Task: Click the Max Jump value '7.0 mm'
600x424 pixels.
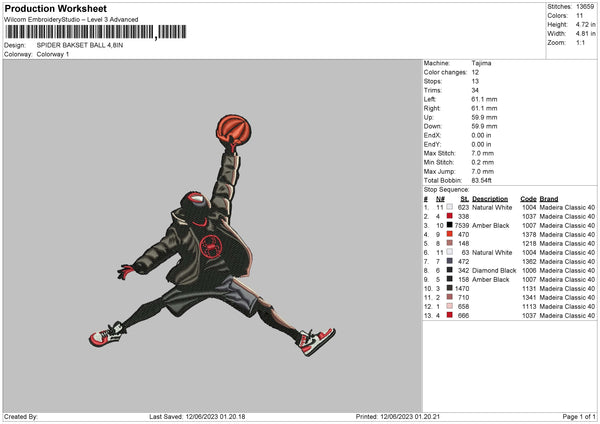Action: pyautogui.click(x=483, y=171)
